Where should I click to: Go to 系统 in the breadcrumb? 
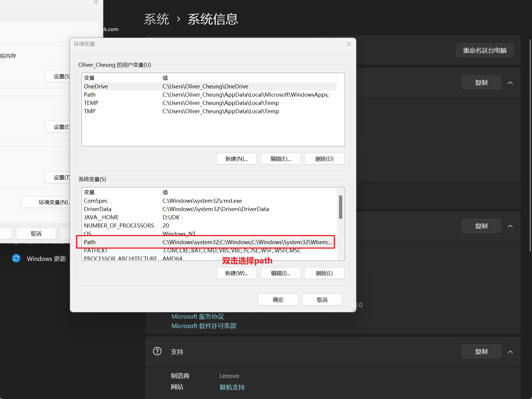156,19
